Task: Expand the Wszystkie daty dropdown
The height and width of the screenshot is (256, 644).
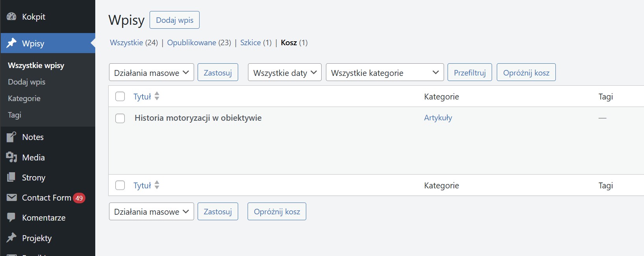Action: click(x=284, y=73)
